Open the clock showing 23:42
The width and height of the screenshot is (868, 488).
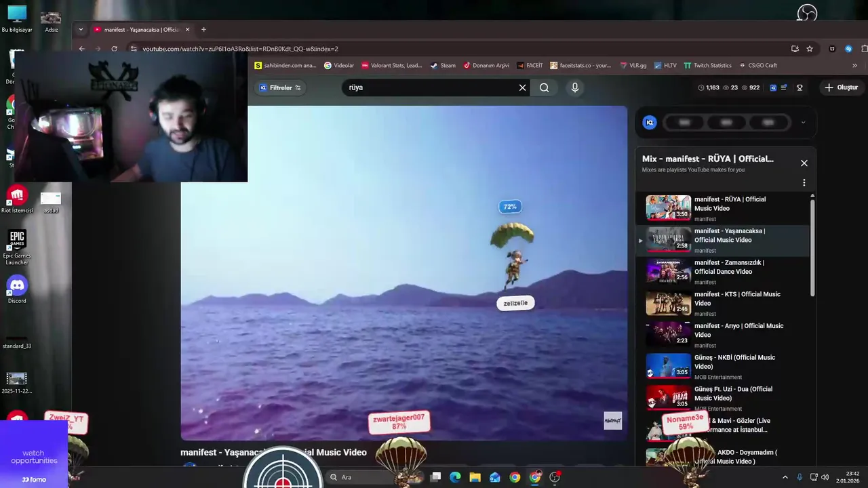pyautogui.click(x=848, y=477)
